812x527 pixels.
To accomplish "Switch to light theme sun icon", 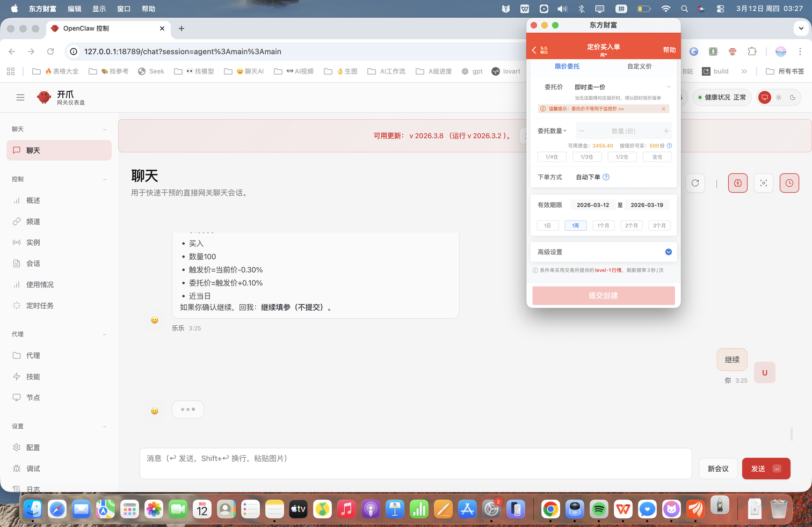I will click(779, 97).
